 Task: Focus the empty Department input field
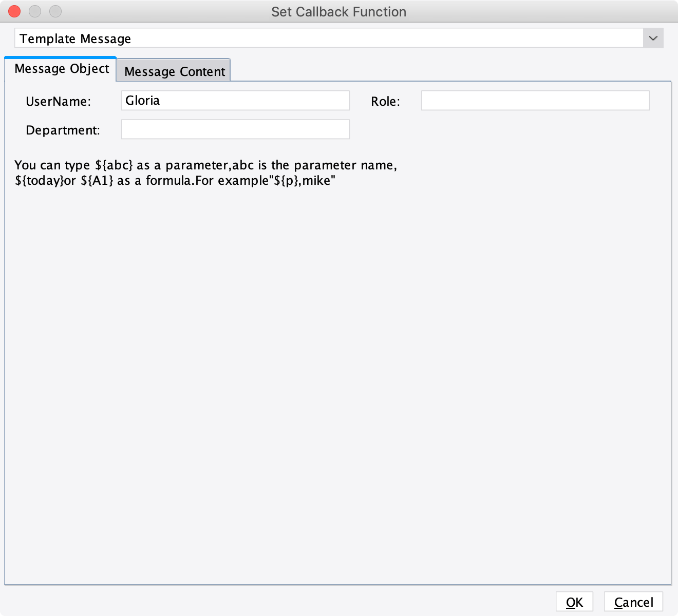(235, 129)
